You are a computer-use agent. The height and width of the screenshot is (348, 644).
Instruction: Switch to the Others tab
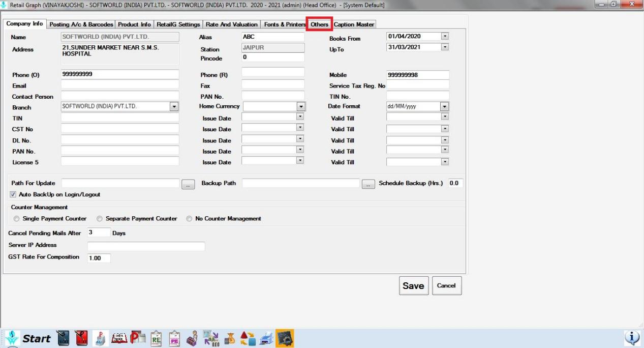coord(320,24)
